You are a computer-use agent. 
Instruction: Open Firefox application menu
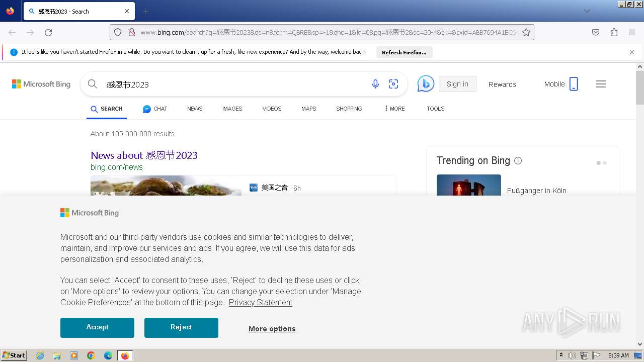click(x=632, y=32)
